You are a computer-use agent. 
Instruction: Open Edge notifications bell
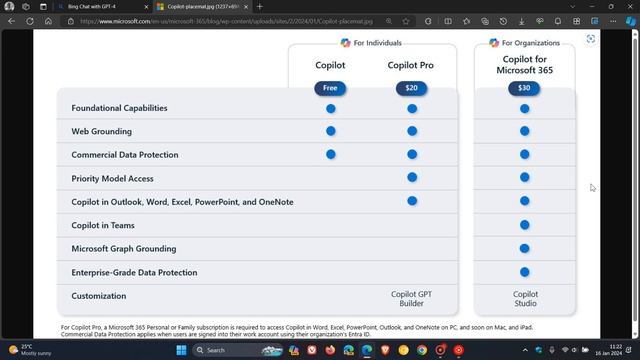pos(558,21)
